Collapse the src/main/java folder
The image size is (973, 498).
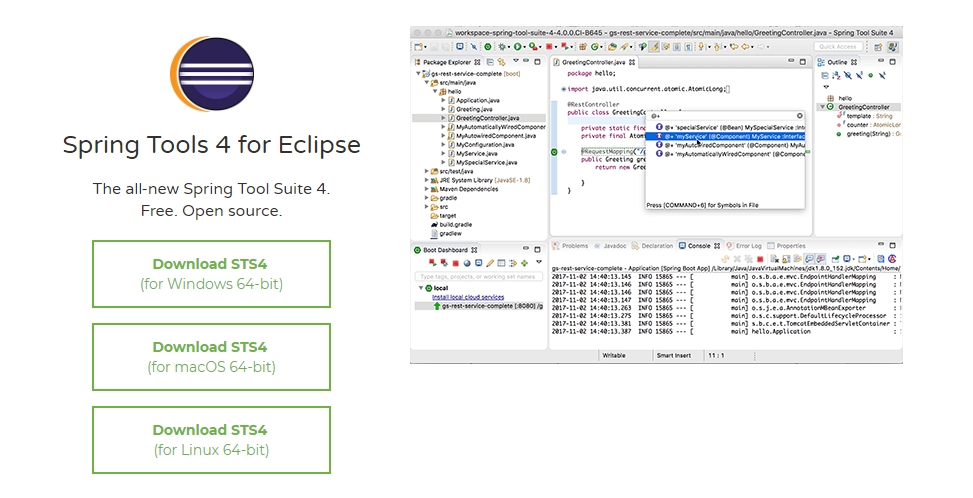click(427, 82)
